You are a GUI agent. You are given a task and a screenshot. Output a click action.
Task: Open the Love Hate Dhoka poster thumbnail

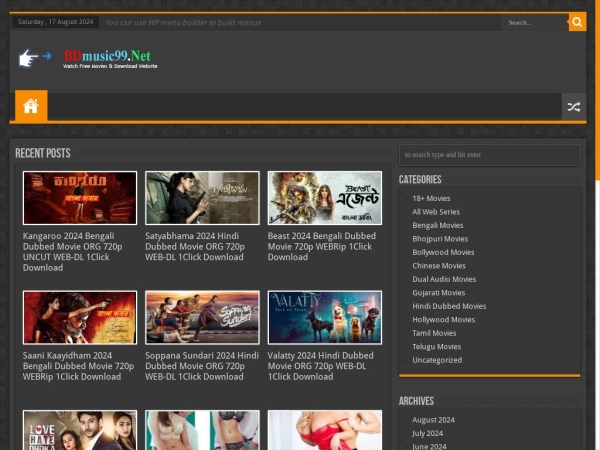coord(80,430)
